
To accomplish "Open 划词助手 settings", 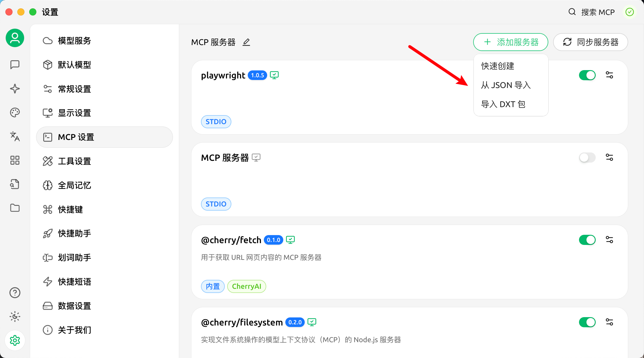I will pyautogui.click(x=104, y=258).
